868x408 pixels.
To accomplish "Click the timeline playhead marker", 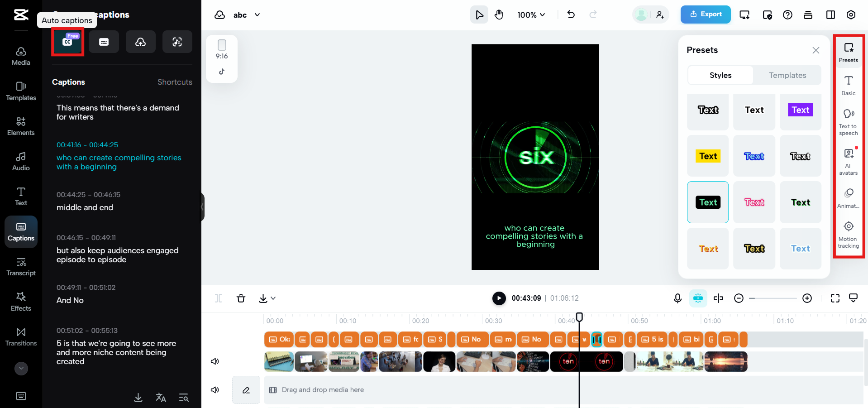I will pyautogui.click(x=579, y=317).
